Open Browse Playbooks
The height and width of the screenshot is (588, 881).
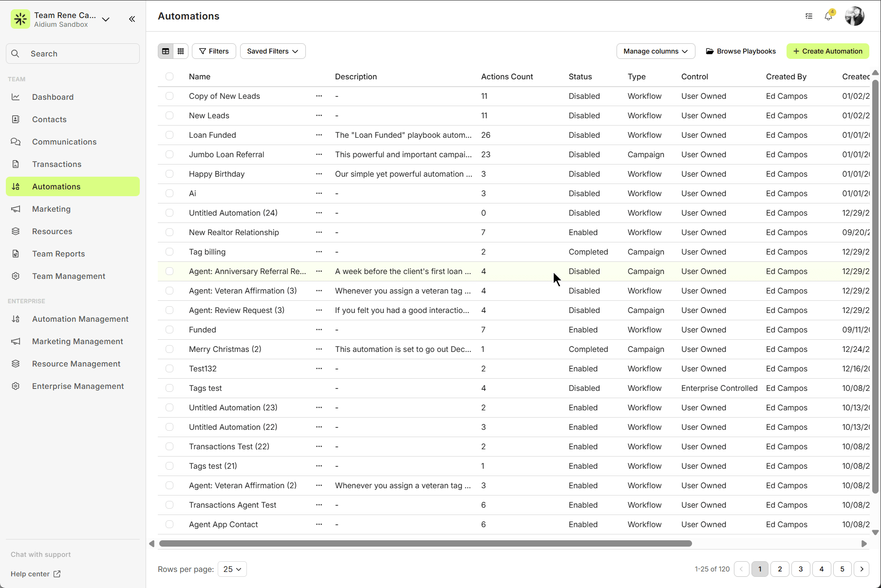point(741,51)
